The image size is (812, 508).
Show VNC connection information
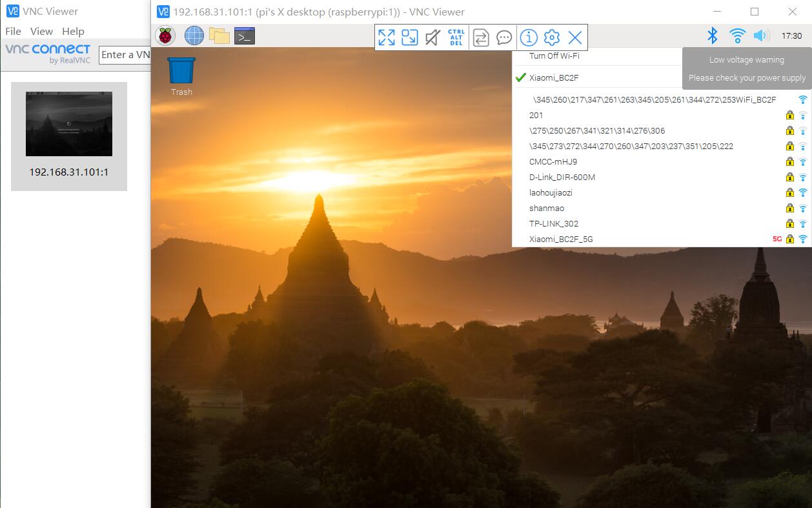[x=529, y=37]
